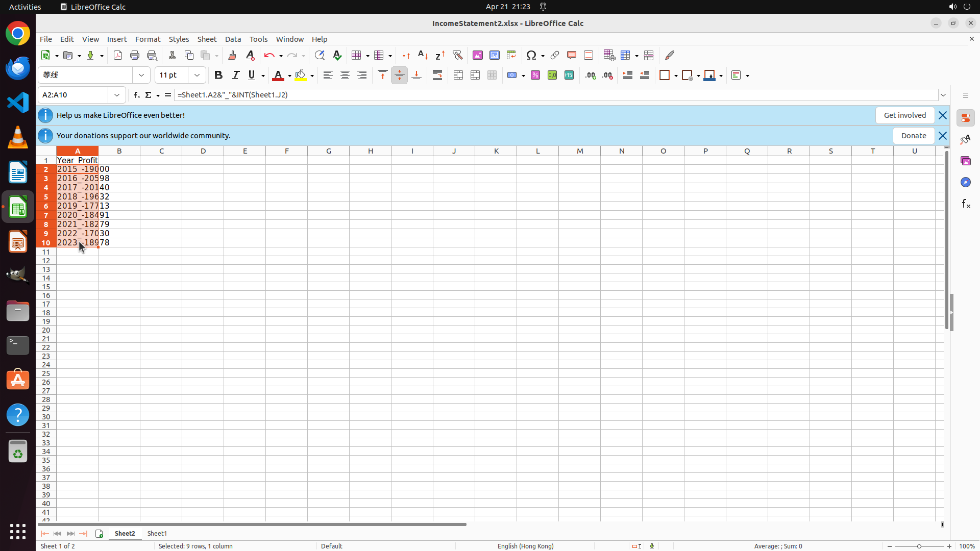Apply the yellow background color swatch

tap(301, 76)
